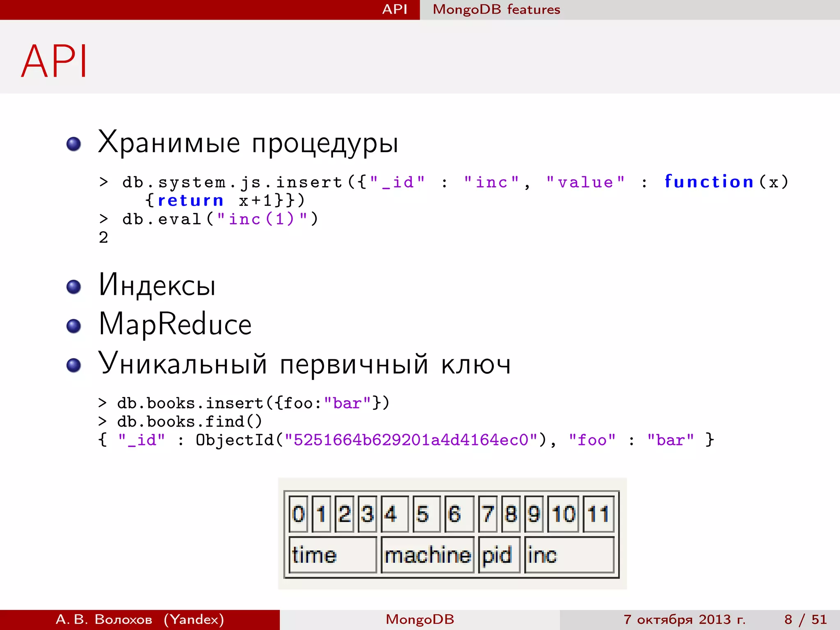840x630 pixels.
Task: Click byte cell 4 in the diagram
Action: tap(395, 514)
